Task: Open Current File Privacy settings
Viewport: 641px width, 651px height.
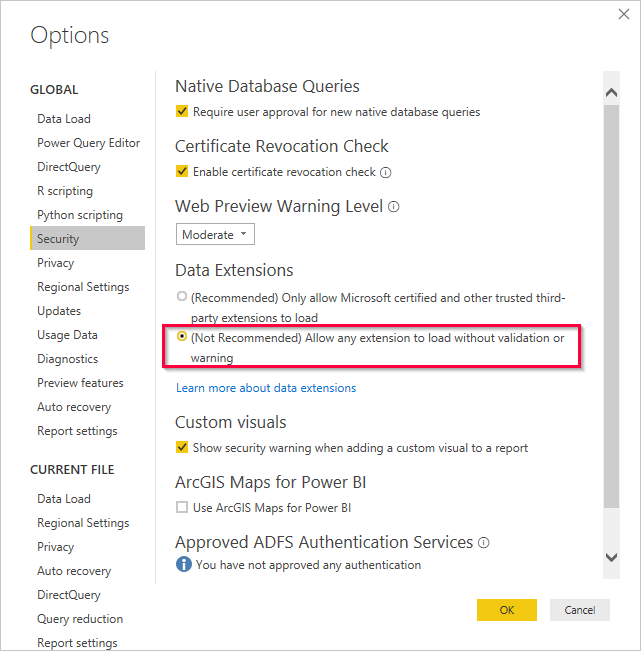Action: tap(56, 547)
